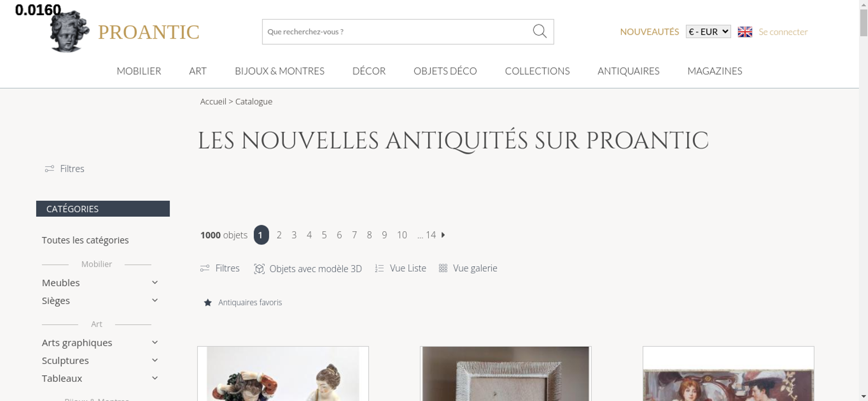Click the Proantic bust logo

pyautogui.click(x=69, y=31)
